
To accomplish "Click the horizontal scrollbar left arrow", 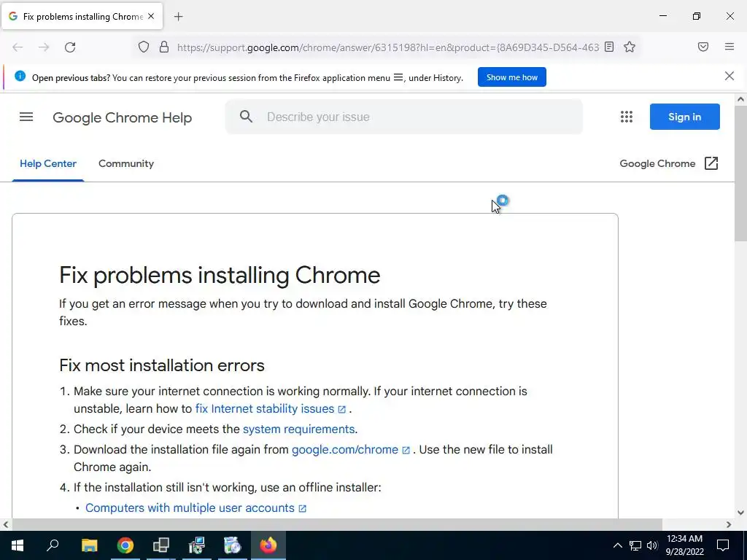I will [x=6, y=524].
